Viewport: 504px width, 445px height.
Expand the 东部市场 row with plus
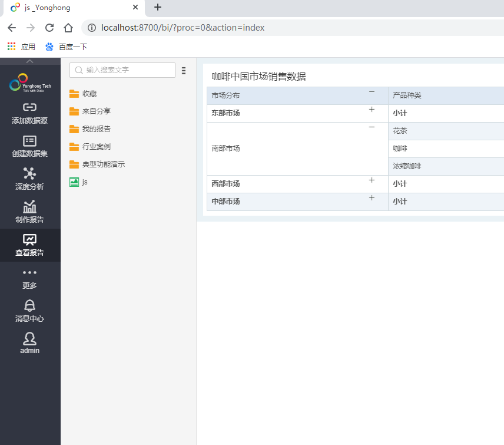coord(372,110)
